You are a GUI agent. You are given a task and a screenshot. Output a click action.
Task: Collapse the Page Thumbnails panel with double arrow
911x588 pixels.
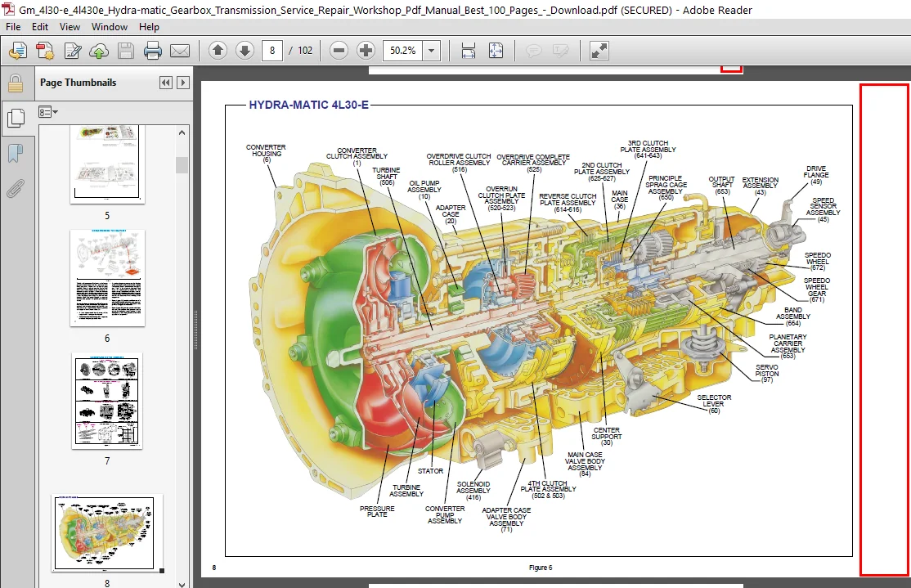pos(165,83)
